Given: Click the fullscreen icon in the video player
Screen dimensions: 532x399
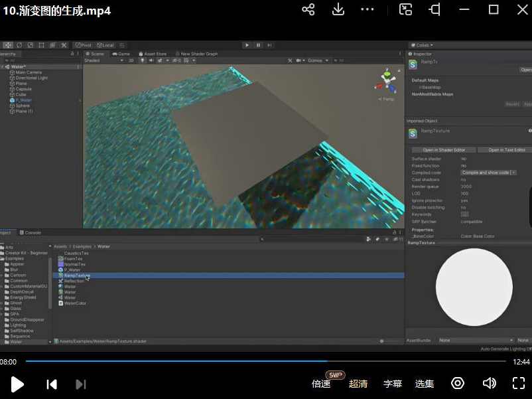Looking at the screenshot, I should point(519,383).
